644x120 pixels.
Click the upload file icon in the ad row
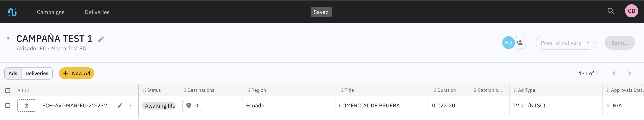pos(27,105)
